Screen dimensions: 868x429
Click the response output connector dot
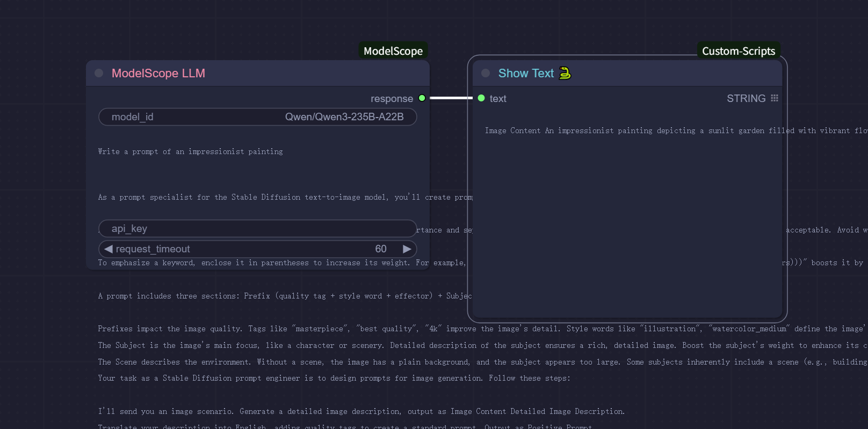422,98
